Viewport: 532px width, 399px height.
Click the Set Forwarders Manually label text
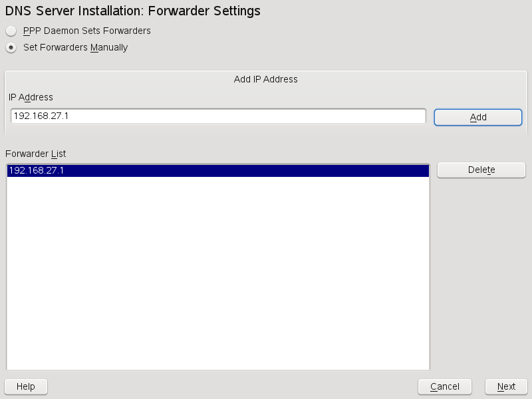click(75, 48)
